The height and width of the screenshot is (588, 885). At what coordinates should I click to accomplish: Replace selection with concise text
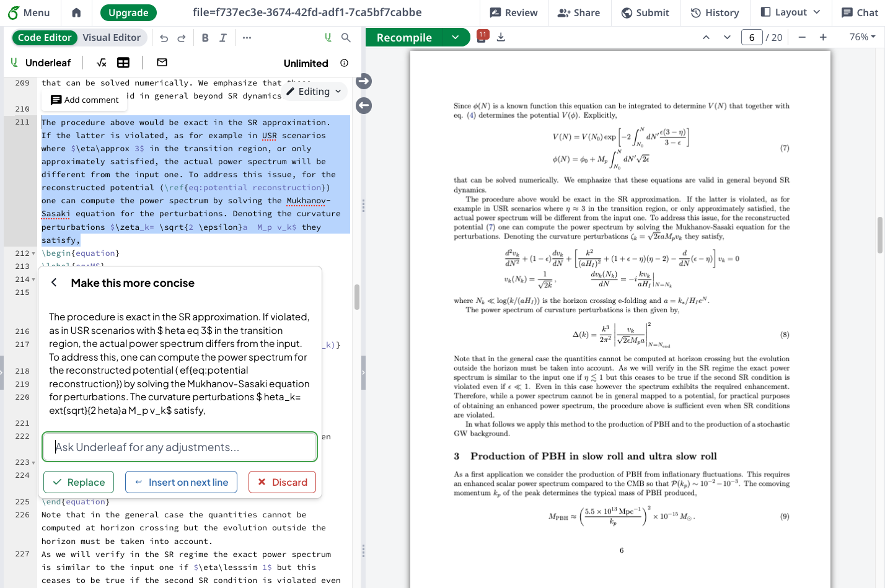[x=79, y=482]
